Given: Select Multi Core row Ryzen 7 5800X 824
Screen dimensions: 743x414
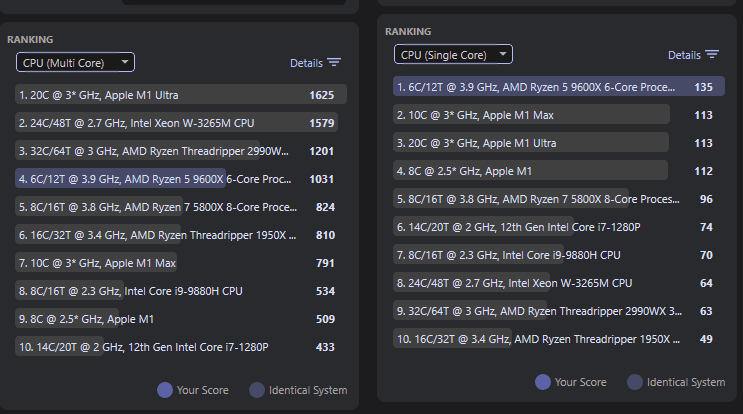Looking at the screenshot, I should point(181,207).
